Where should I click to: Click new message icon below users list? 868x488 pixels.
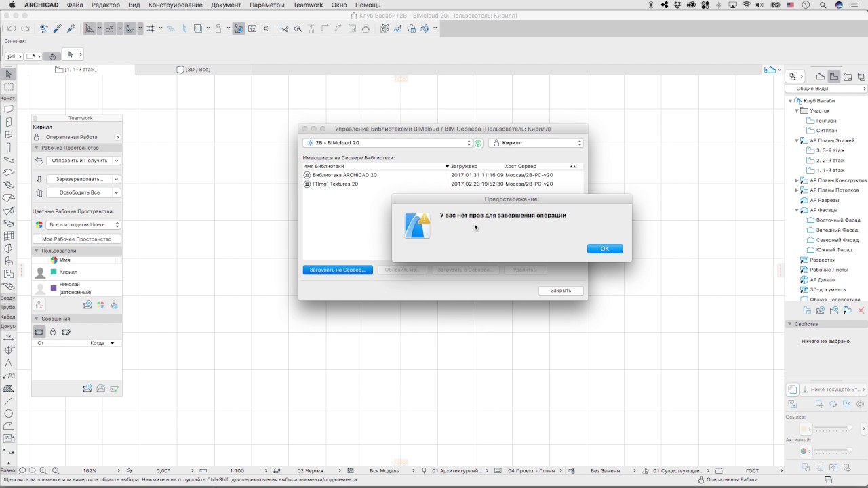coord(87,306)
